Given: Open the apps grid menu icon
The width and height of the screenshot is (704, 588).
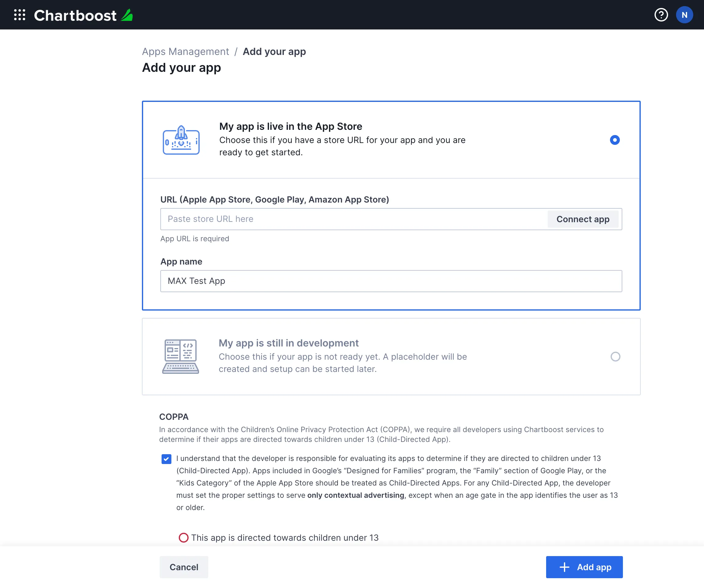Looking at the screenshot, I should point(19,15).
